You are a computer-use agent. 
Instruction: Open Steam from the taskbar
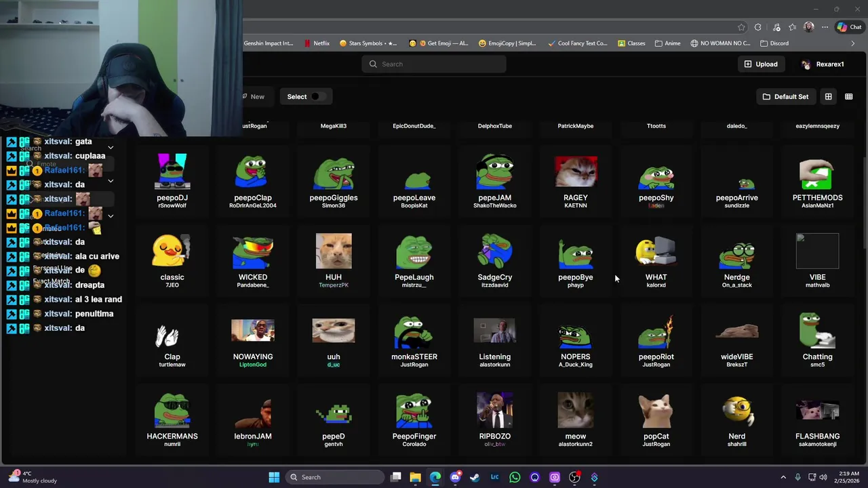point(475,477)
